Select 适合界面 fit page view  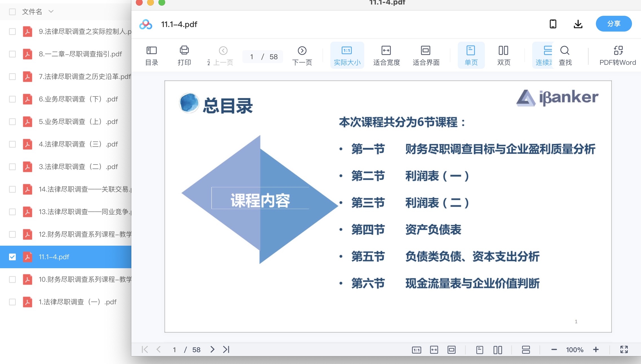426,56
